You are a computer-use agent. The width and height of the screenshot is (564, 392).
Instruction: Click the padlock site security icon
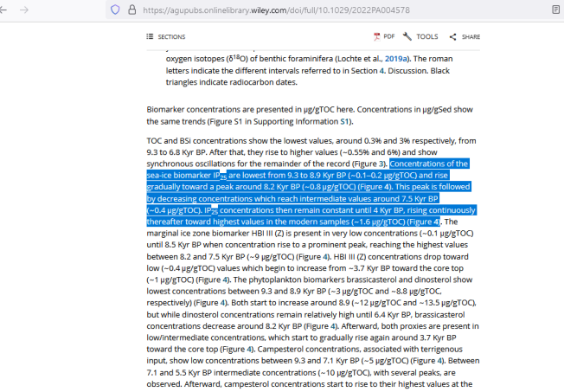pyautogui.click(x=132, y=10)
